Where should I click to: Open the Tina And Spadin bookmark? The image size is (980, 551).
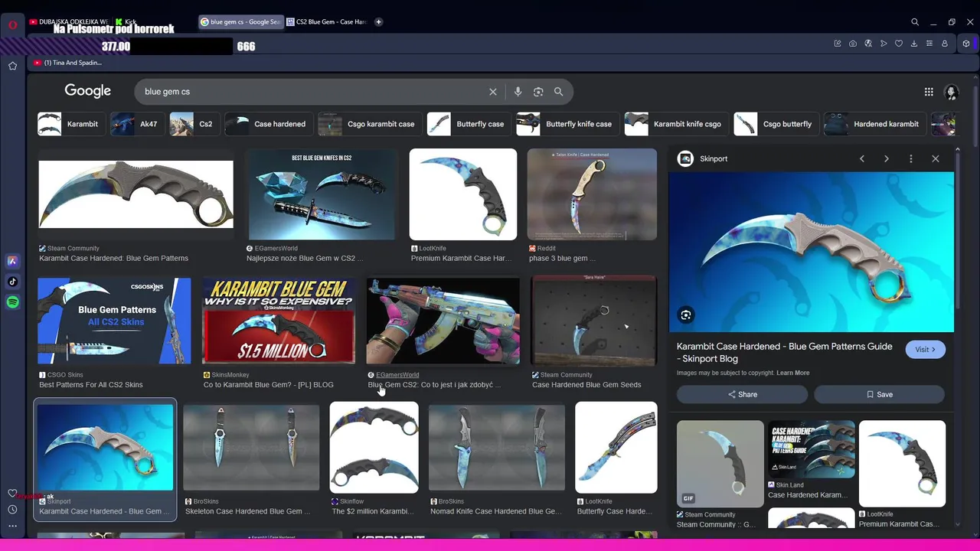coord(67,63)
